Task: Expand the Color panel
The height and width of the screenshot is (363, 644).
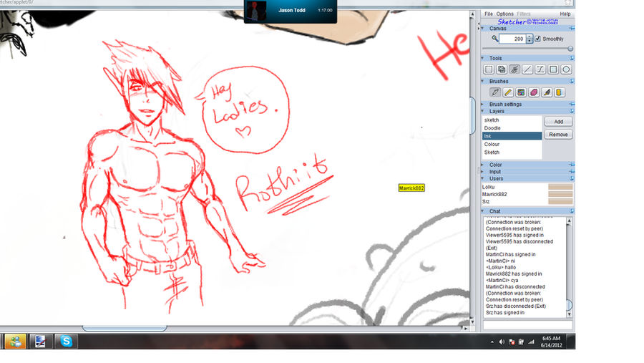Action: click(x=482, y=165)
